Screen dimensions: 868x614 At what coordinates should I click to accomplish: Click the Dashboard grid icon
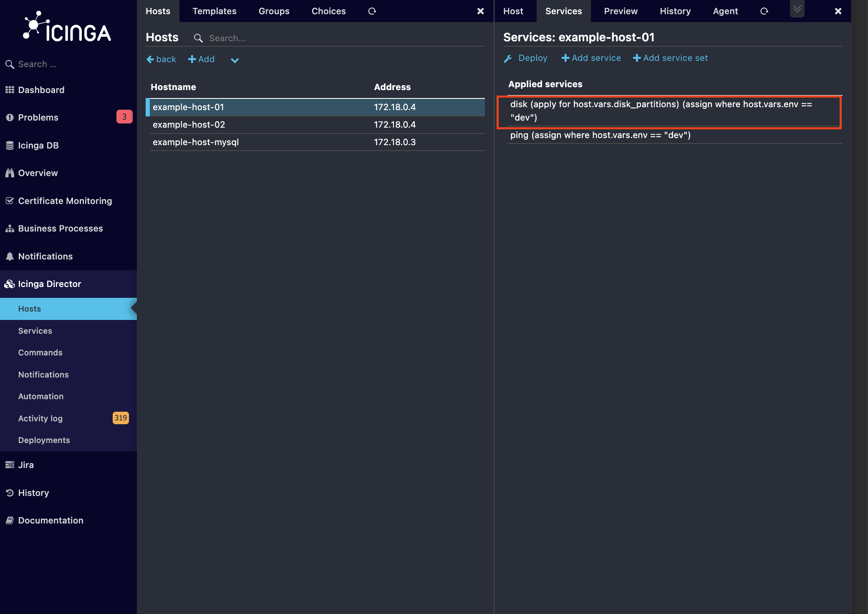(x=10, y=90)
